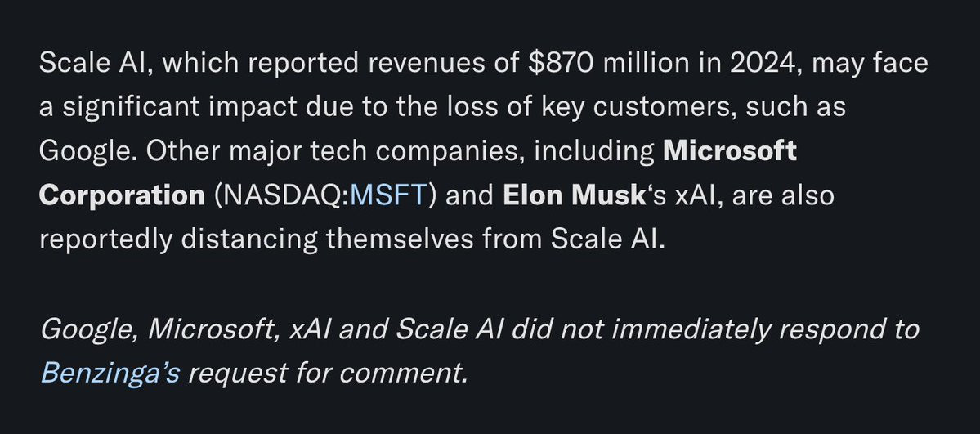Click the italic Google in disclaimer line

click(89, 329)
